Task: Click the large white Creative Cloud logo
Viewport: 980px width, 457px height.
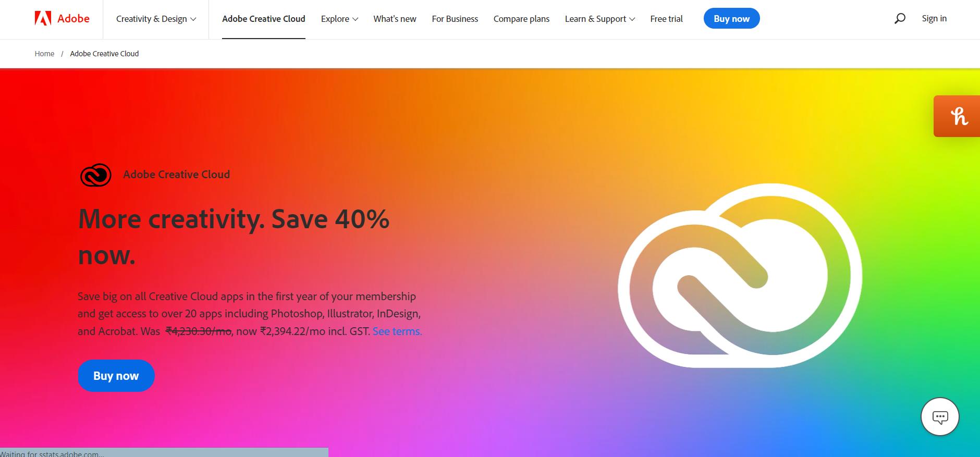Action: 740,275
